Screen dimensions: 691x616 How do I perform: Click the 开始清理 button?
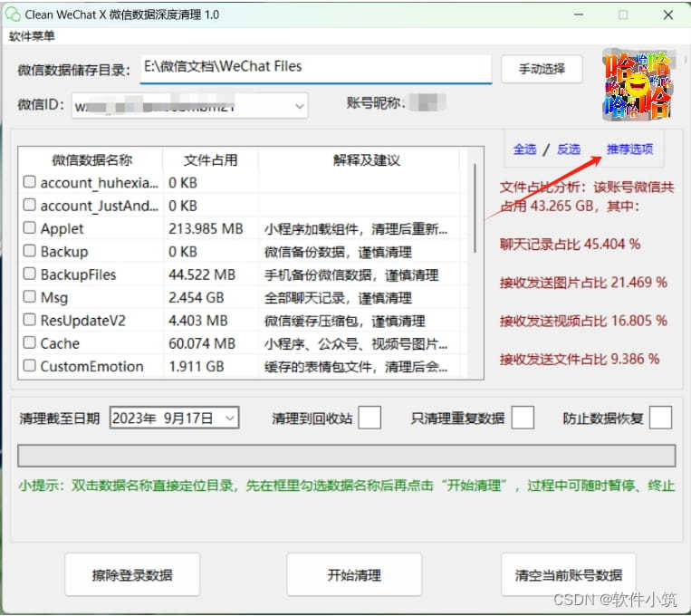pos(354,575)
